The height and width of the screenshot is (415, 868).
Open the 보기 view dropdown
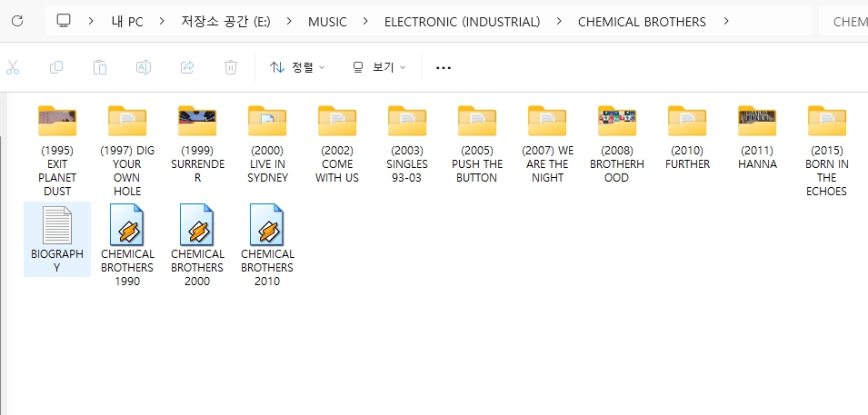[x=379, y=67]
